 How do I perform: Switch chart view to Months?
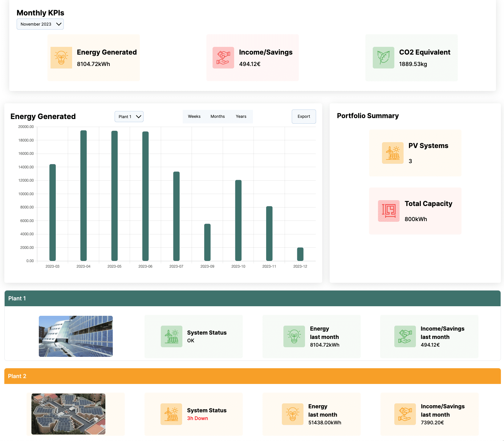tap(217, 117)
